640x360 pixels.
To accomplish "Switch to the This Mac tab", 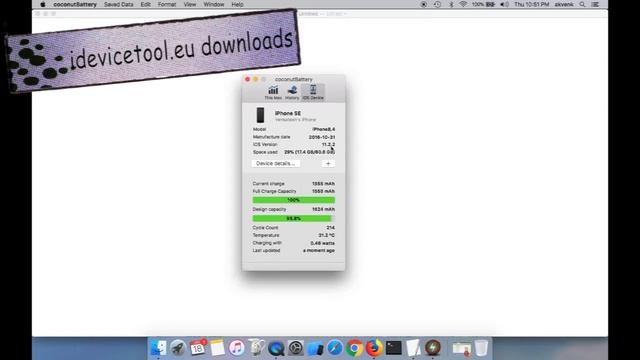I will pos(273,92).
